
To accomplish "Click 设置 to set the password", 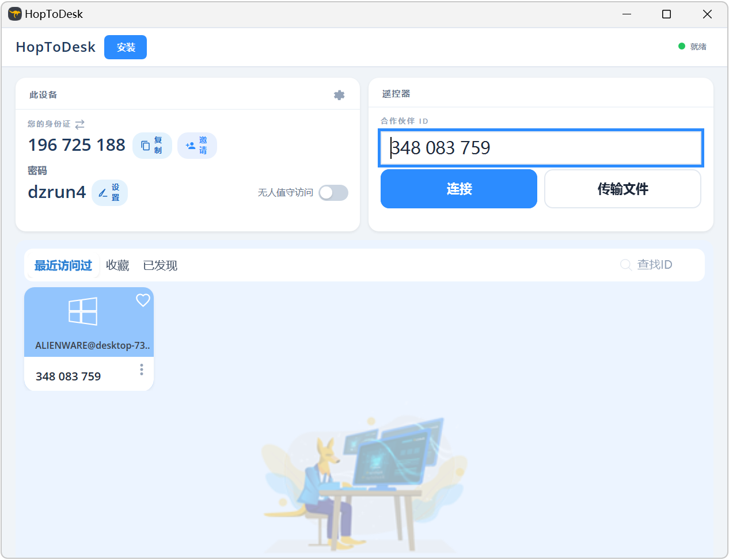I will [x=109, y=193].
